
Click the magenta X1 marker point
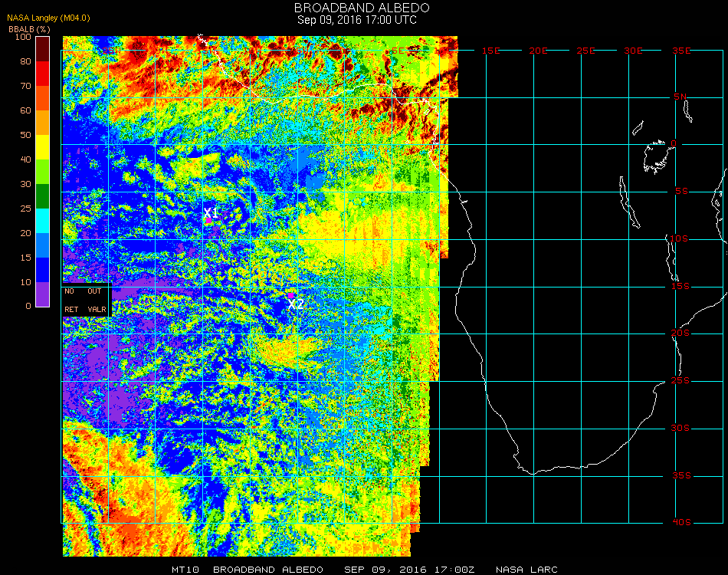[x=209, y=221]
